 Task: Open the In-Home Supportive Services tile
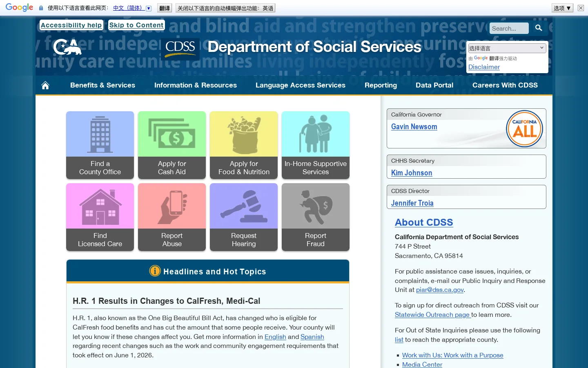[316, 145]
